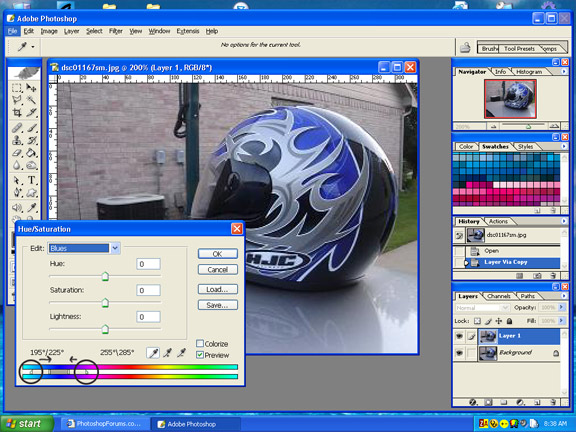The height and width of the screenshot is (432, 576).
Task: Hide Layer 1 using its eye icon
Action: tap(459, 336)
